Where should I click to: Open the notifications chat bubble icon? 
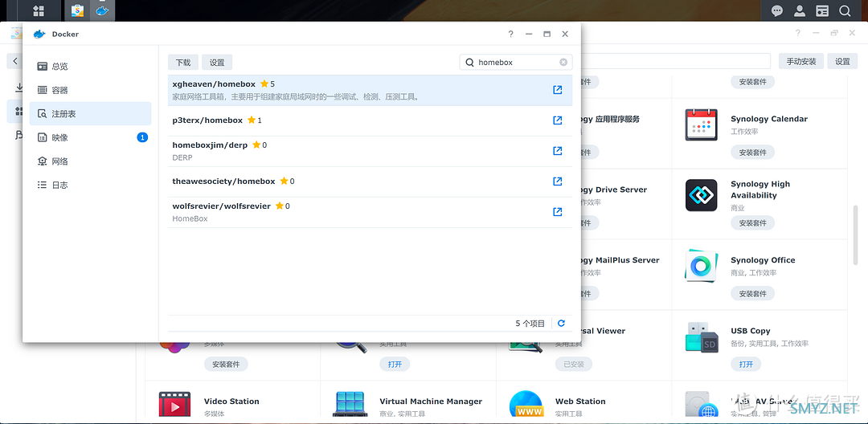pyautogui.click(x=777, y=10)
